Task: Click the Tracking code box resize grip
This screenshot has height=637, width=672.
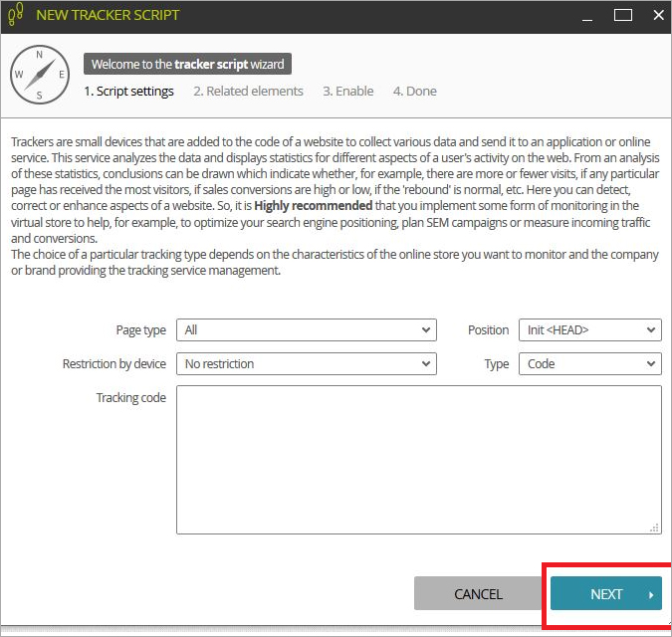Action: coord(654,528)
